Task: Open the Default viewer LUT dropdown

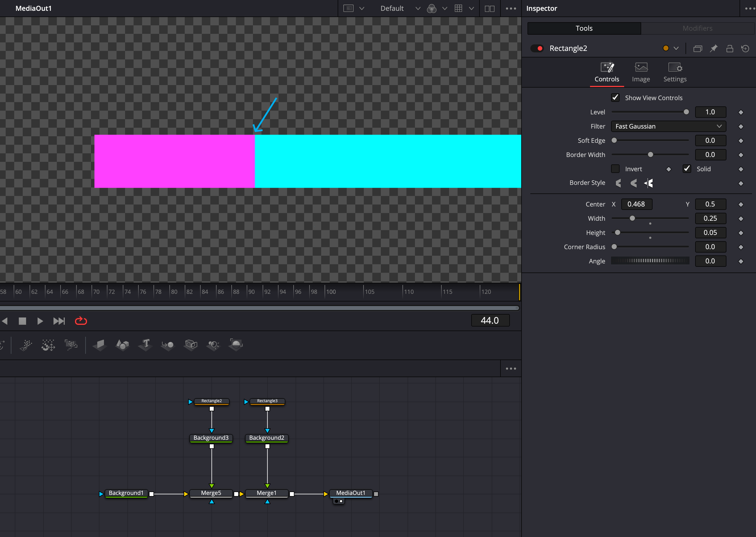Action: (x=400, y=9)
